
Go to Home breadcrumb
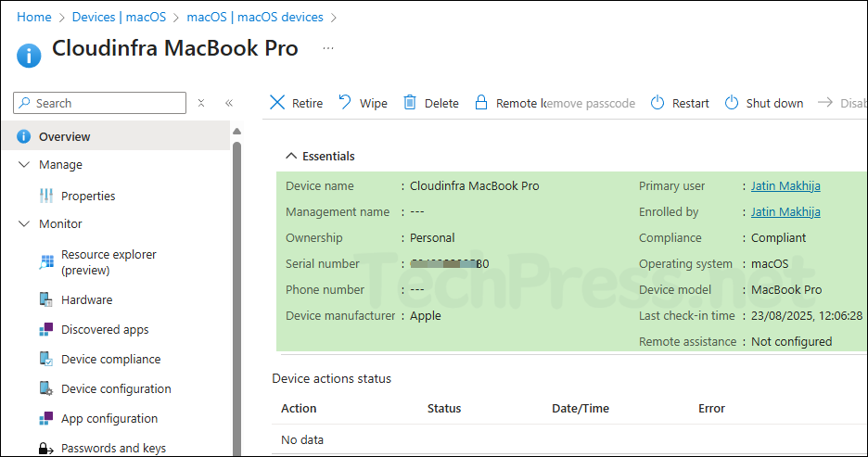[x=33, y=18]
